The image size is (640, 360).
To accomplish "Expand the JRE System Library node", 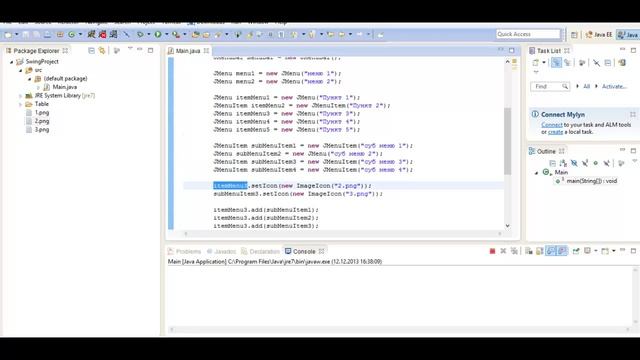I will point(20,96).
